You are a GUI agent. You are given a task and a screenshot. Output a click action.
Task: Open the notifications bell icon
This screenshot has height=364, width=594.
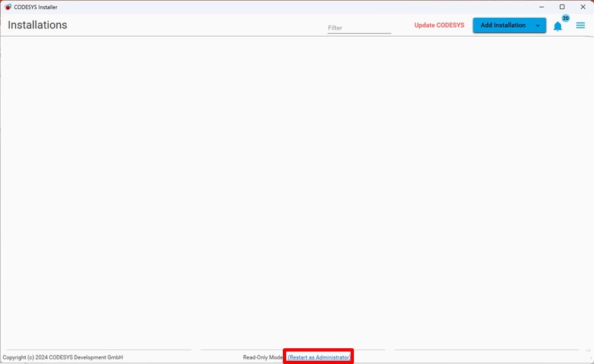tap(557, 27)
